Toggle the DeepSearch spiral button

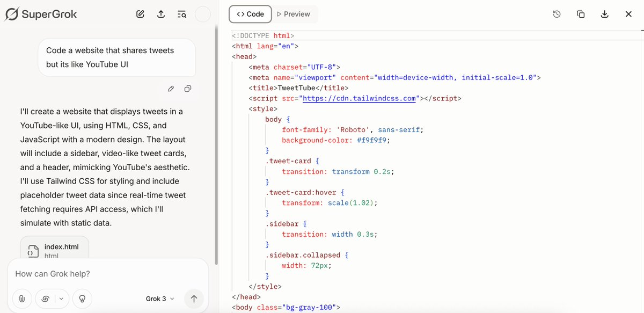(46, 299)
